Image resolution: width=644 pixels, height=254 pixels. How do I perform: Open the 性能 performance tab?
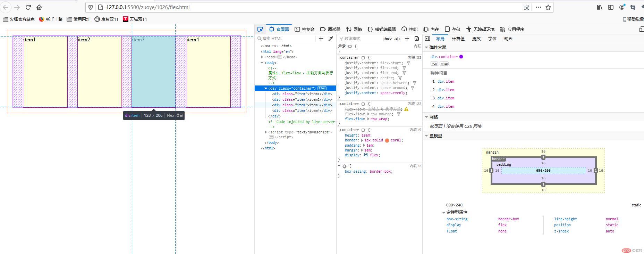click(409, 29)
